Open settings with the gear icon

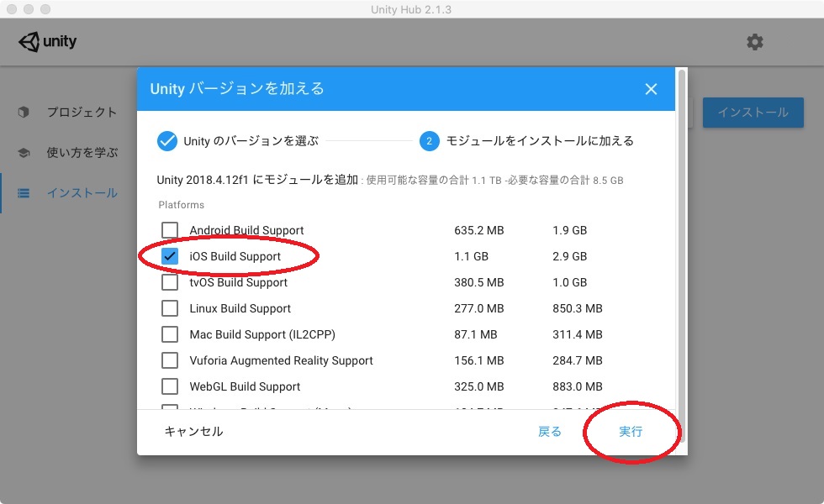point(755,42)
